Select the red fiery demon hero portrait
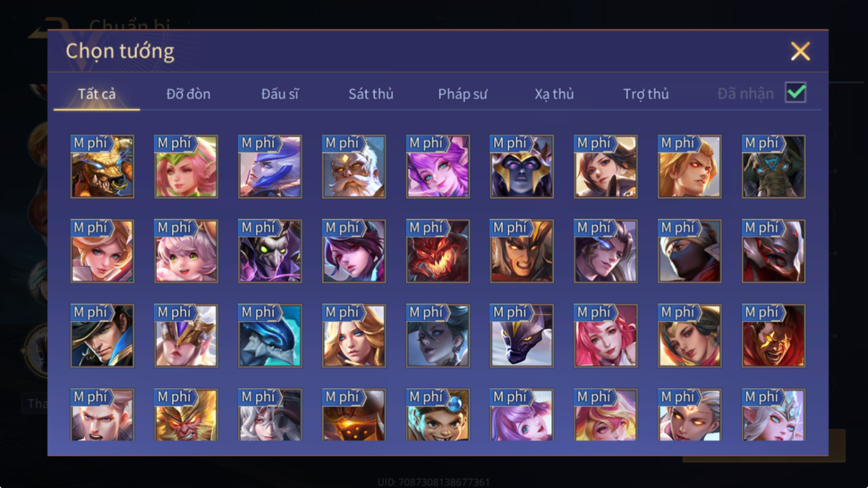The width and height of the screenshot is (868, 488). (x=437, y=251)
